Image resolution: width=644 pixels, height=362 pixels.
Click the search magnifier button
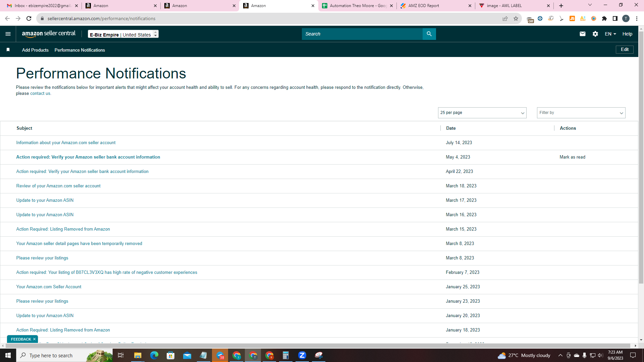tap(429, 34)
